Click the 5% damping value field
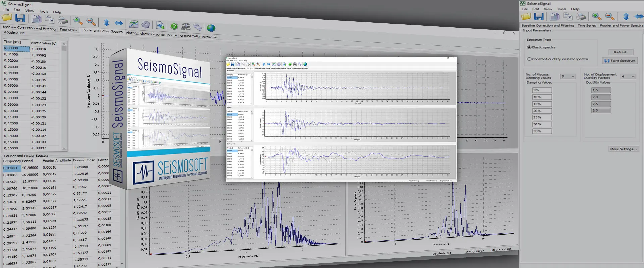Screen dimensions: 644x268 point(542,90)
